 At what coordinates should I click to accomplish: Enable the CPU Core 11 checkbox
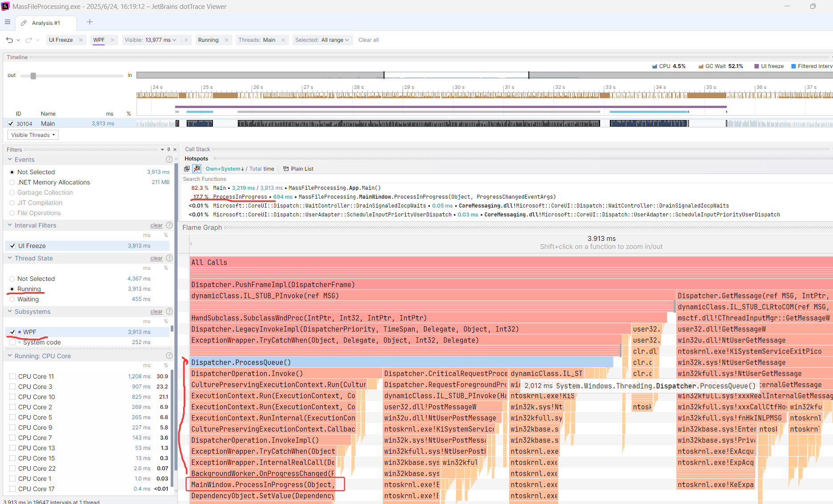12,376
